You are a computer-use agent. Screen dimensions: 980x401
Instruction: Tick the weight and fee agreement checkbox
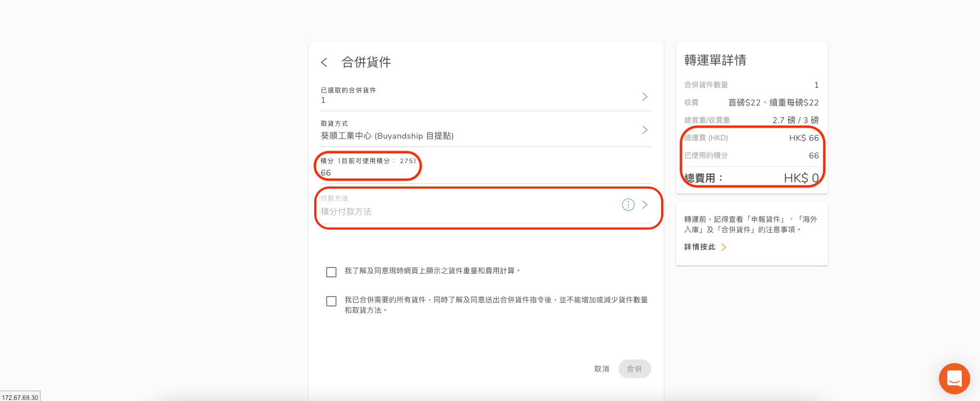331,272
